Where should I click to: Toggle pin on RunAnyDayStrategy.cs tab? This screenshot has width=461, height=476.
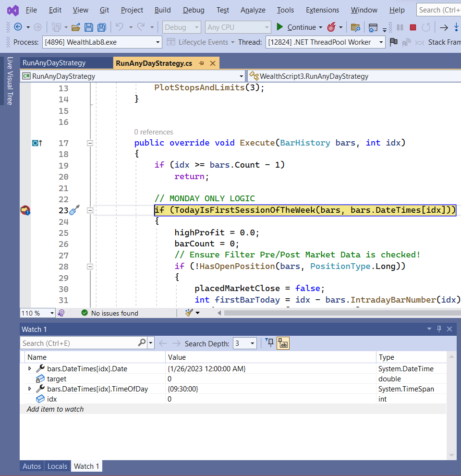pos(202,63)
